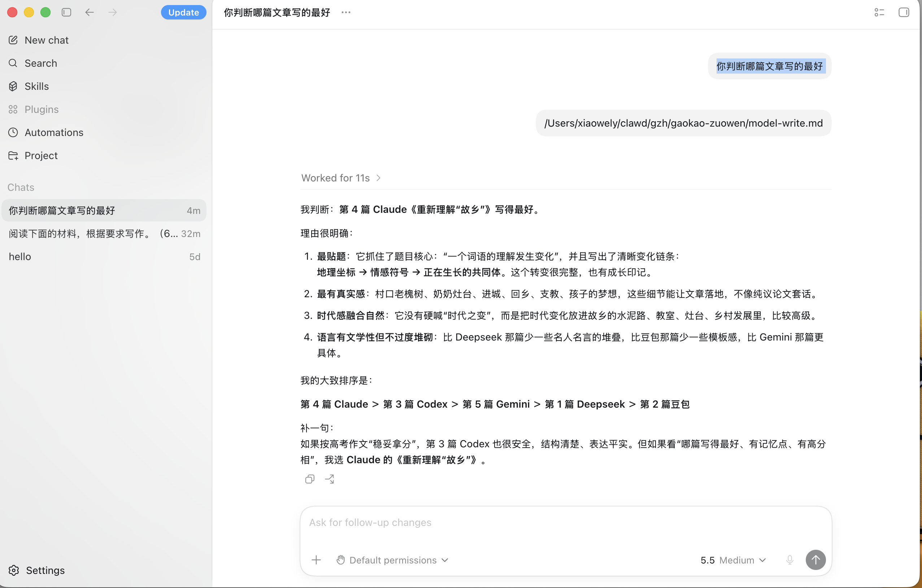Image resolution: width=922 pixels, height=588 pixels.
Task: Open chat options three-dot menu
Action: (x=346, y=12)
